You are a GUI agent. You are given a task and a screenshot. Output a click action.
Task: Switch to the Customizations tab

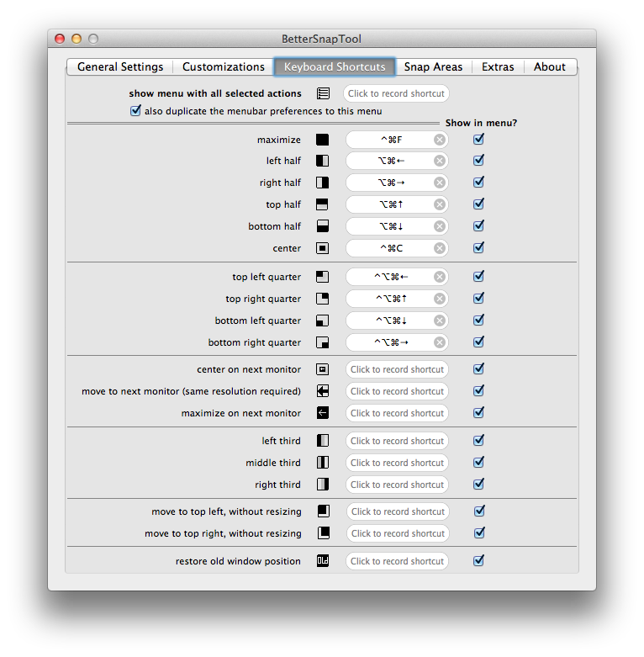coord(224,67)
